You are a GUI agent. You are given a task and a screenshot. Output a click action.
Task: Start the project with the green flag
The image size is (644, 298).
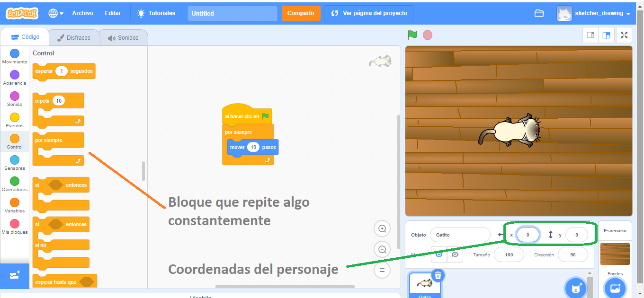412,35
